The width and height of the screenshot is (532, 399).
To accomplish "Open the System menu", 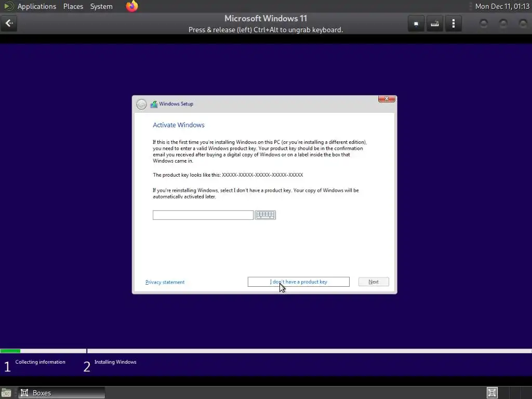I will pyautogui.click(x=101, y=6).
